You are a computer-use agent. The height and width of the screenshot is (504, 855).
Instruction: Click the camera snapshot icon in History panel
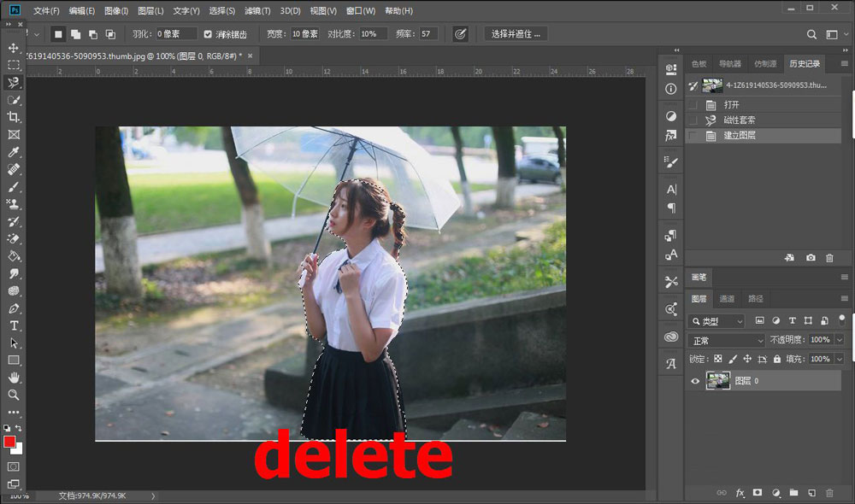pos(811,257)
